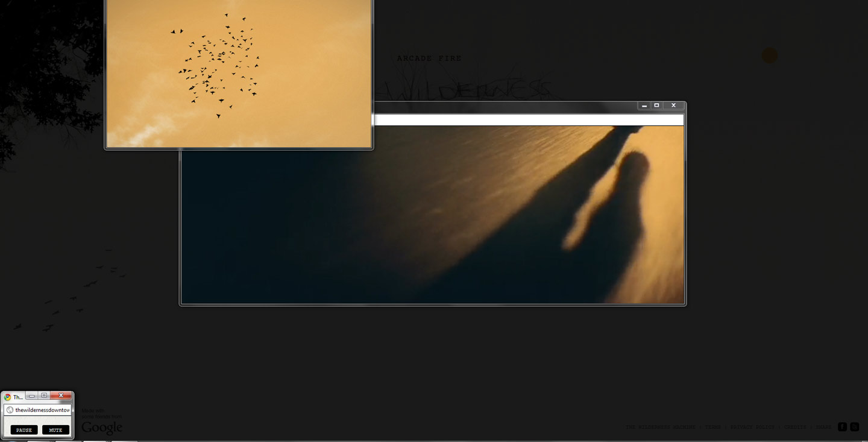Click the Chrome icon in the small popup title bar
This screenshot has height=442, width=868.
coord(7,397)
